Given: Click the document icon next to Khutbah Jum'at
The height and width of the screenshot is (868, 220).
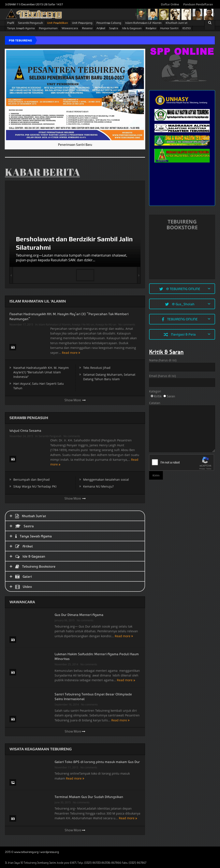Looking at the screenshot, I should pyautogui.click(x=17, y=516).
